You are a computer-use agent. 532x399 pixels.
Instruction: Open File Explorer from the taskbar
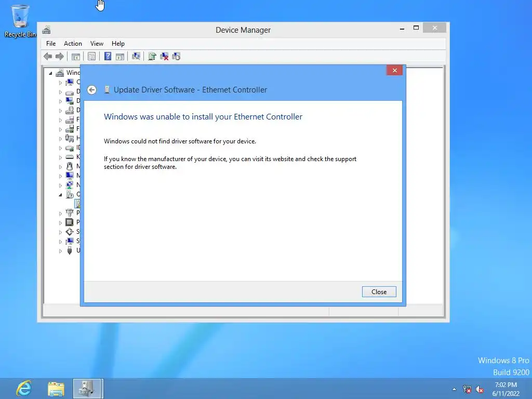pos(56,389)
